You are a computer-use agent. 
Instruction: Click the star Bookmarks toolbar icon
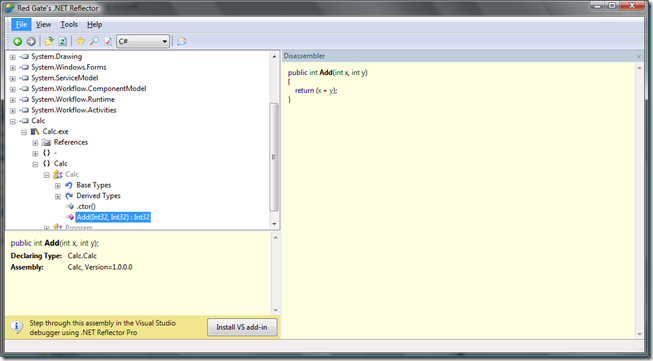[x=80, y=41]
